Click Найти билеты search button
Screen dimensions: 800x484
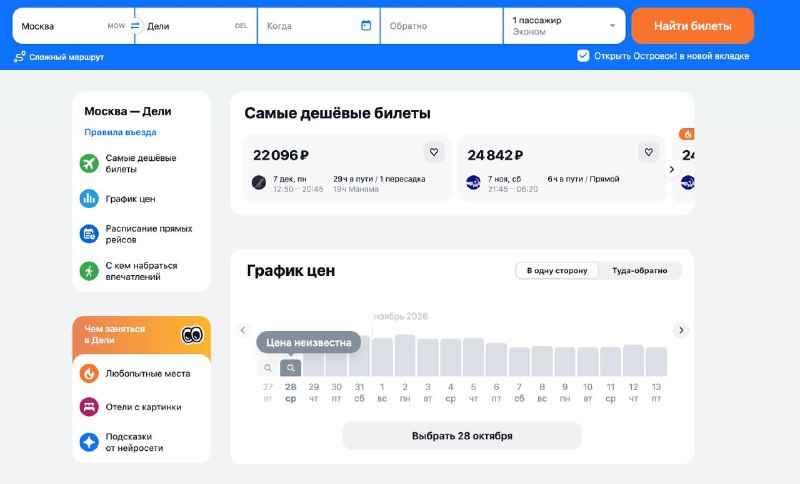click(692, 26)
